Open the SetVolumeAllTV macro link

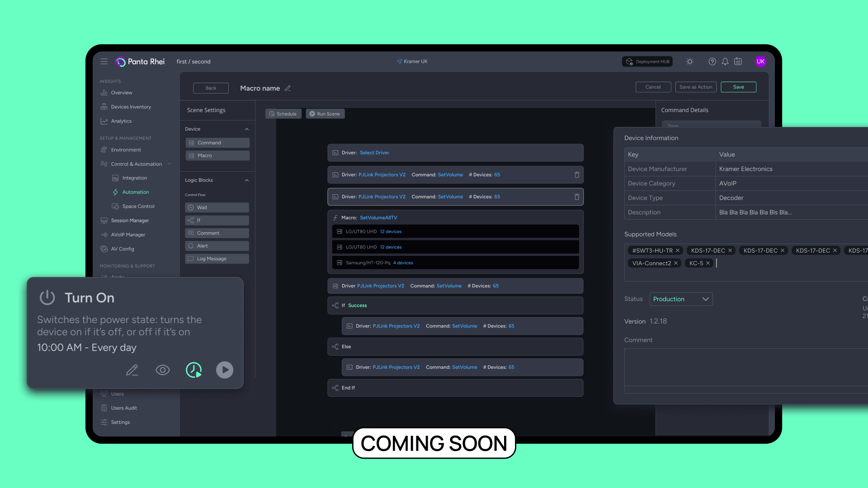pos(378,218)
